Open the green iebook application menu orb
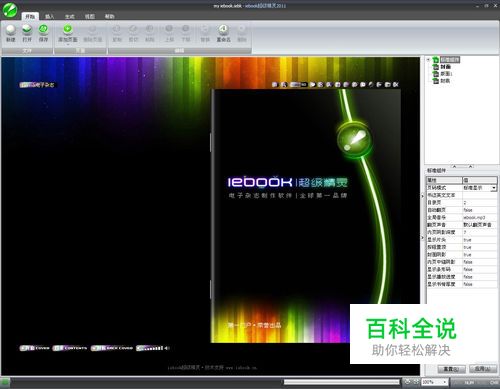Image resolution: width=500 pixels, height=389 pixels. [x=10, y=10]
